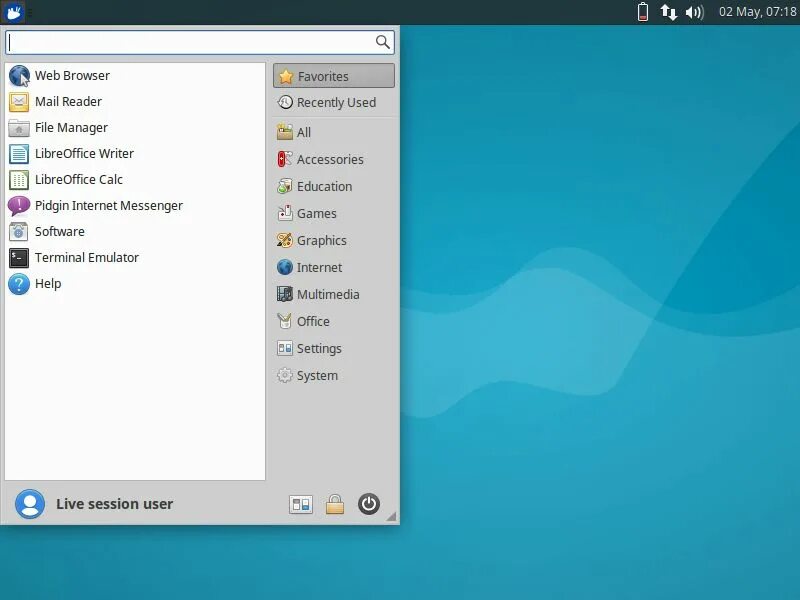Open Internet category
Viewport: 800px width, 600px height.
334,268
